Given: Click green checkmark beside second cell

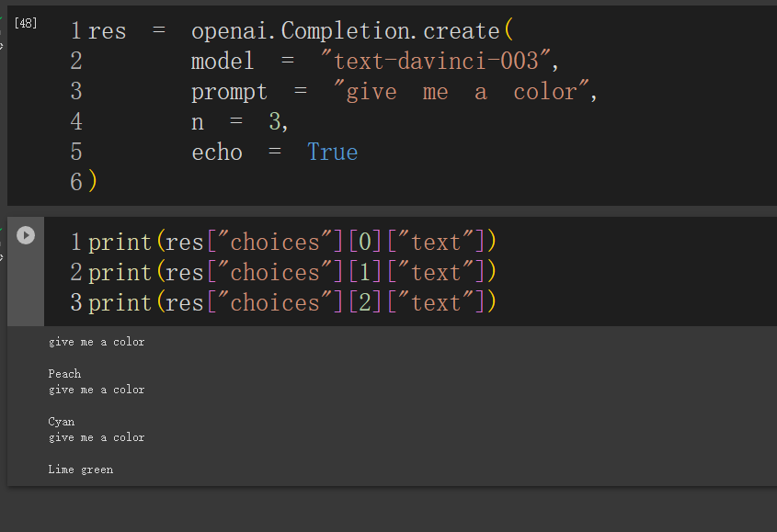Looking at the screenshot, I should click(2, 231).
